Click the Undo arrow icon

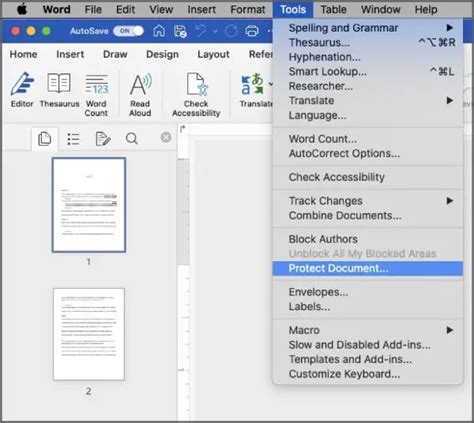click(201, 31)
